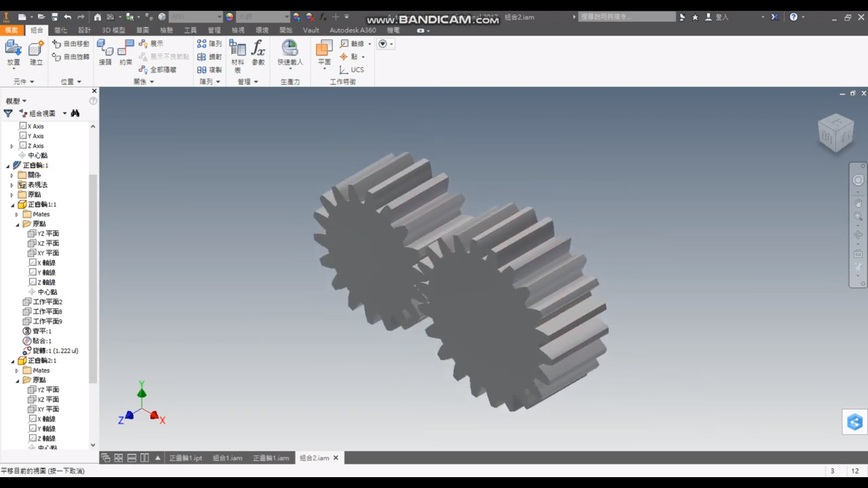Select the 放置 (Place) component tool

(x=14, y=53)
